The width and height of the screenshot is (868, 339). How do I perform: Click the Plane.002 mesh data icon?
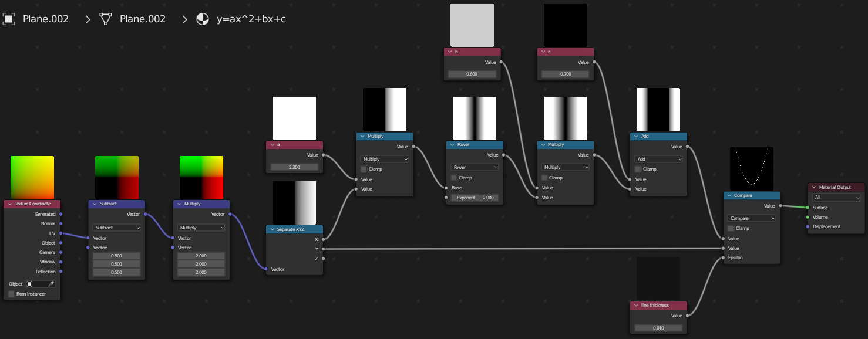106,19
